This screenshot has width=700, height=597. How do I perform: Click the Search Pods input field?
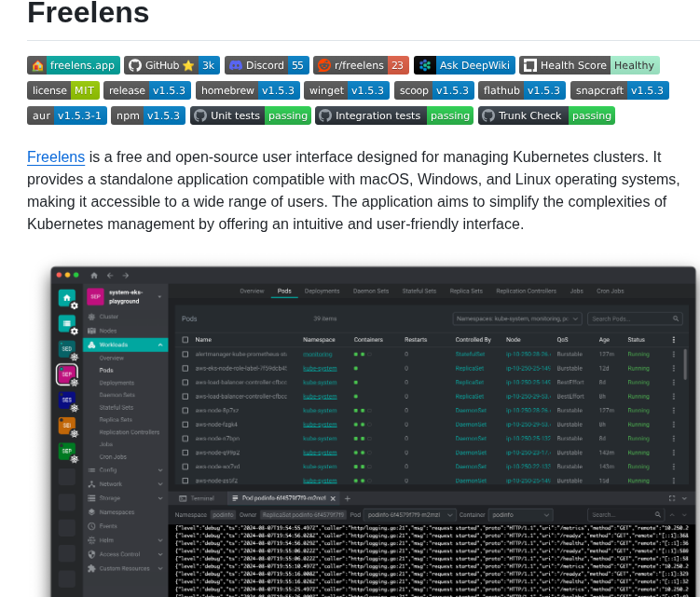635,319
